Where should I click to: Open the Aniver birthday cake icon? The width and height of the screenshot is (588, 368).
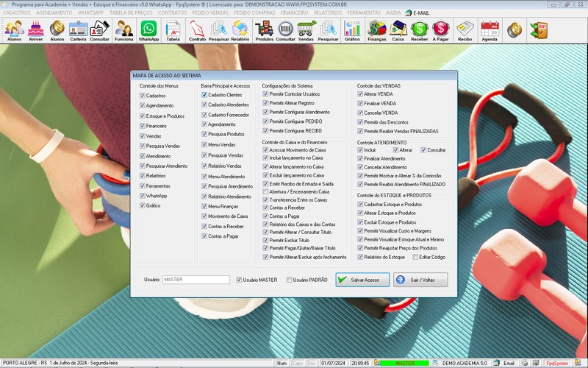(x=35, y=30)
